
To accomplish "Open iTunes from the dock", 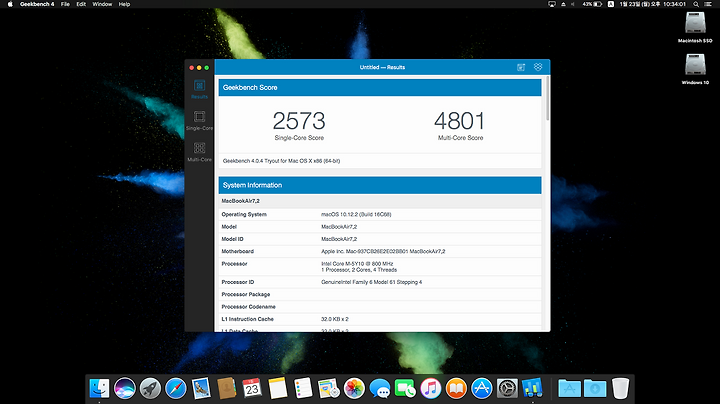I will point(431,388).
